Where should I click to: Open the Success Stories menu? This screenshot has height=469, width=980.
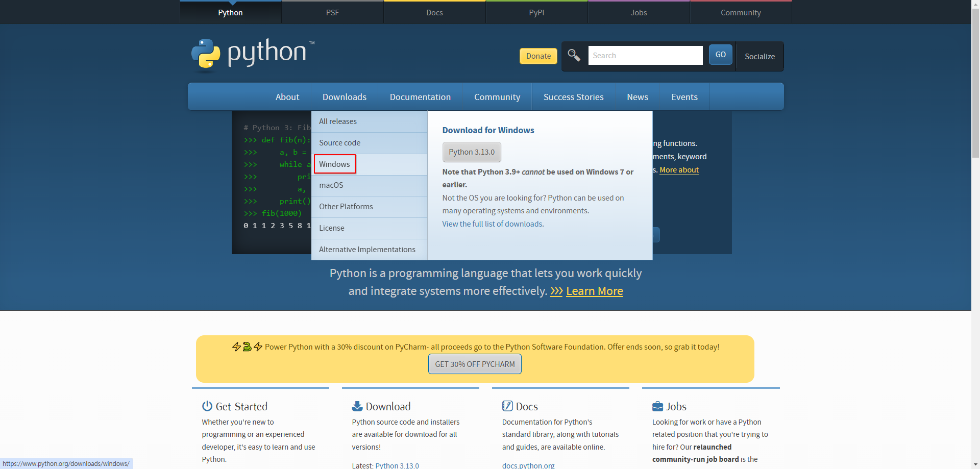click(x=574, y=97)
